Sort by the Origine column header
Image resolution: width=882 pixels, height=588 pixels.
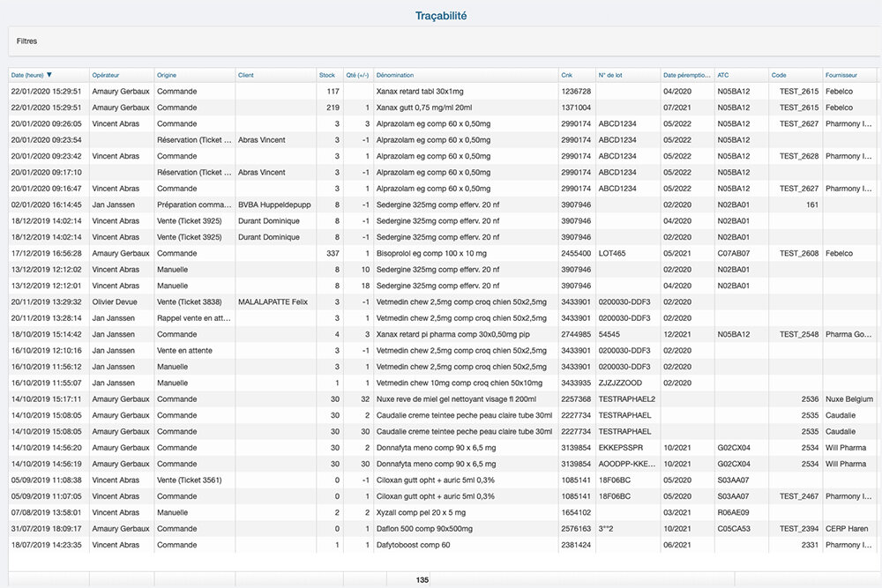tap(167, 75)
